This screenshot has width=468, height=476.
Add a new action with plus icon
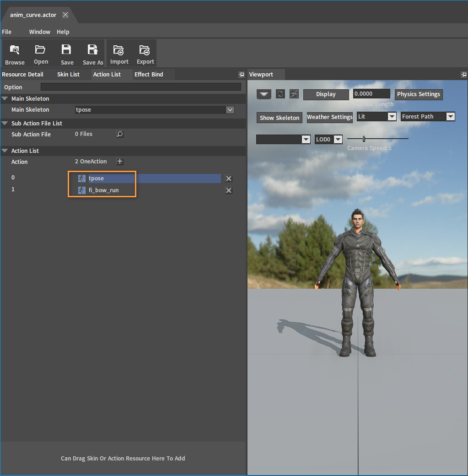pyautogui.click(x=120, y=162)
